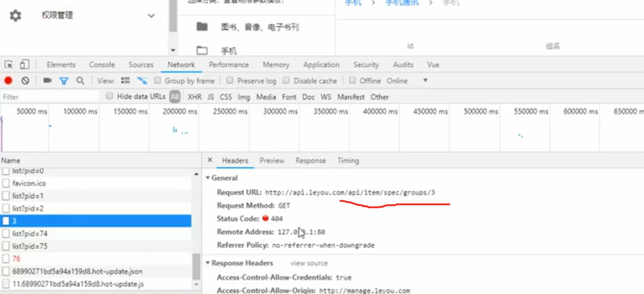
Task: Select the XHR filter button
Action: click(x=194, y=97)
